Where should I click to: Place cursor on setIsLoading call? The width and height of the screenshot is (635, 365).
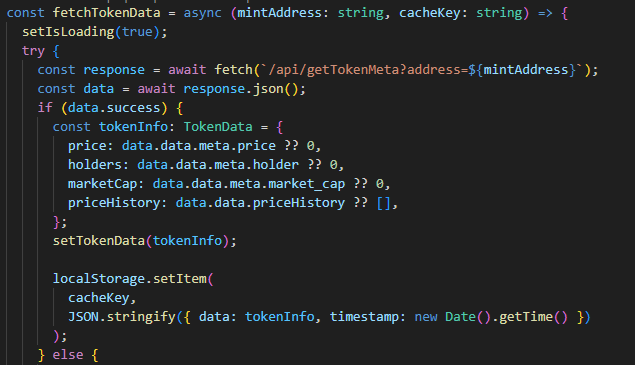68,32
